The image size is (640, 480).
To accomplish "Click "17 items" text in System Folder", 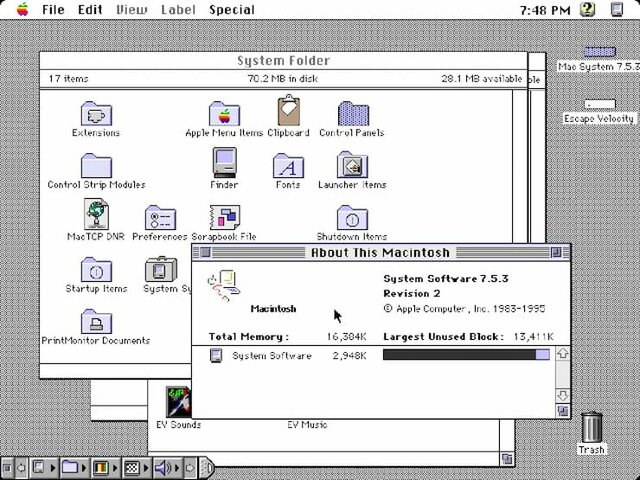I will [68, 78].
